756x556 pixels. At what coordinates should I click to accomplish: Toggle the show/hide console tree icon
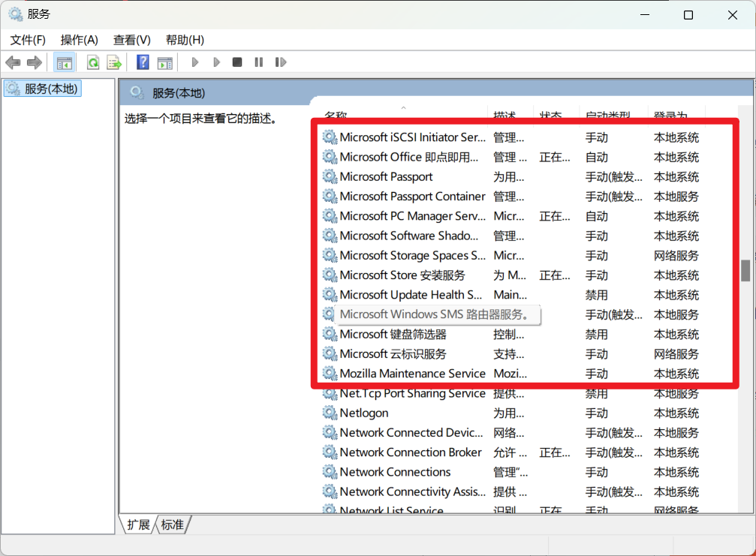[x=64, y=62]
